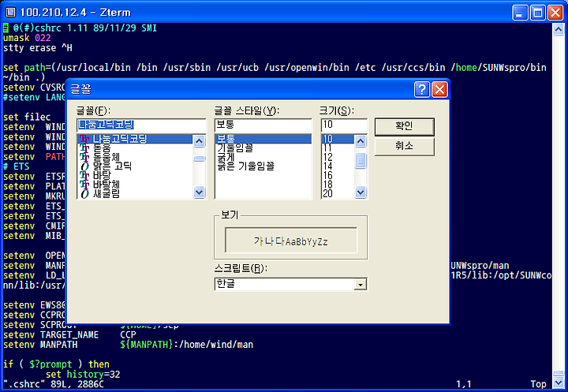Select the 새굴림 font entry
Viewport: 568px width, 392px height.
[x=106, y=193]
